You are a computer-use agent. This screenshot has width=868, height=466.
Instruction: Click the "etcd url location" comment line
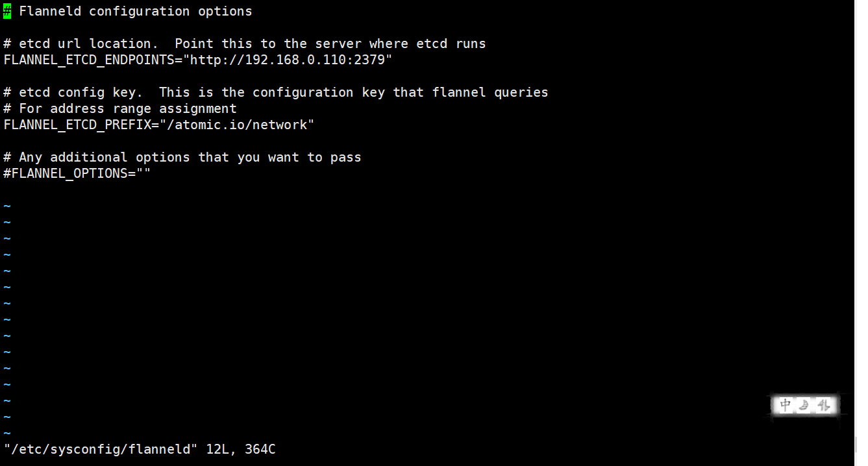tap(245, 44)
